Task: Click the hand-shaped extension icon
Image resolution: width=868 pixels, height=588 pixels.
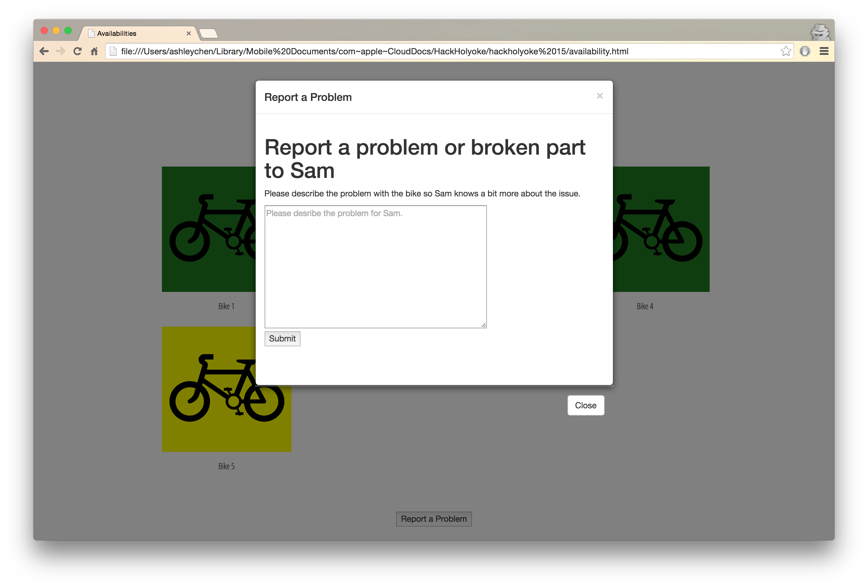Action: click(805, 51)
